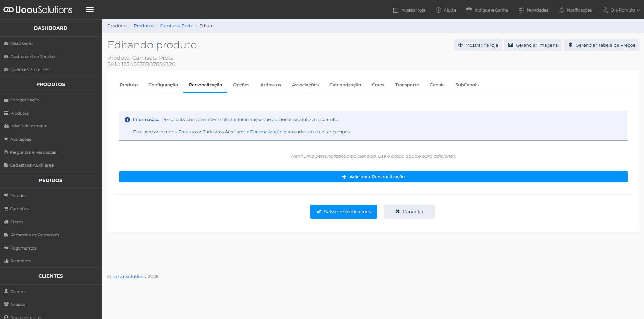The image size is (644, 319).
Task: Click the Clientes person icon
Action: (x=6, y=291)
